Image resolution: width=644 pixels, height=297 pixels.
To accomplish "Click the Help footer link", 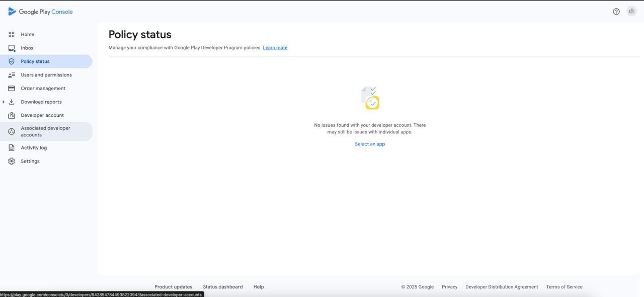I will point(259,287).
